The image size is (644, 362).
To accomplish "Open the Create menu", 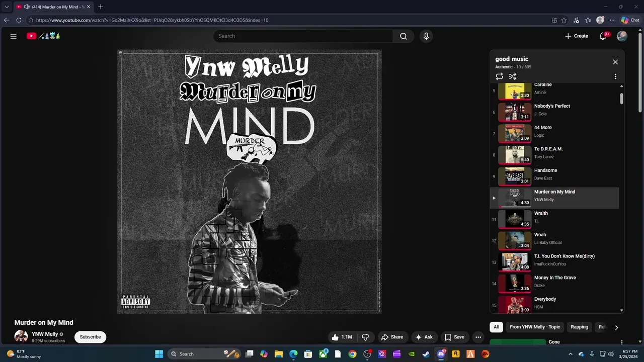I will 576,36.
